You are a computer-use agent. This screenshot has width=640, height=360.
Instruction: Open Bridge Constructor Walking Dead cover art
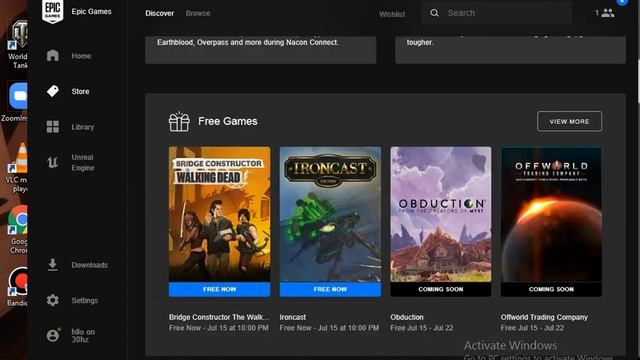220,214
